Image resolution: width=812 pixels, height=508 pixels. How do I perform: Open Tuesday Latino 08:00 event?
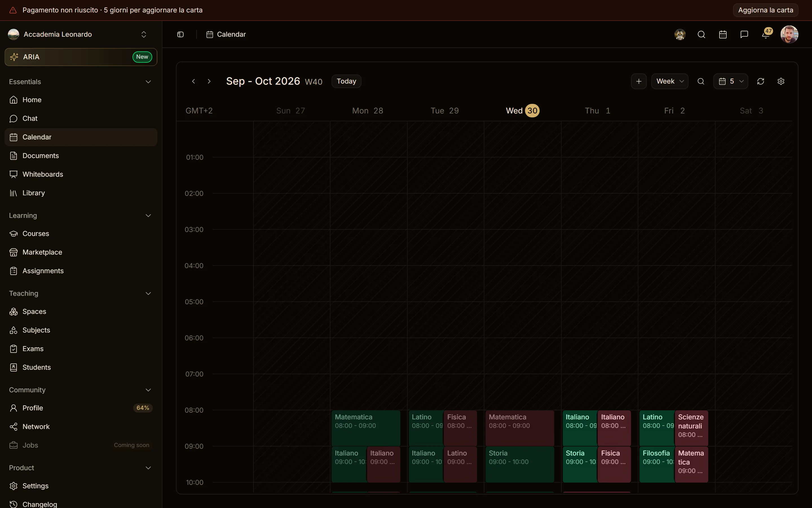[x=425, y=428]
